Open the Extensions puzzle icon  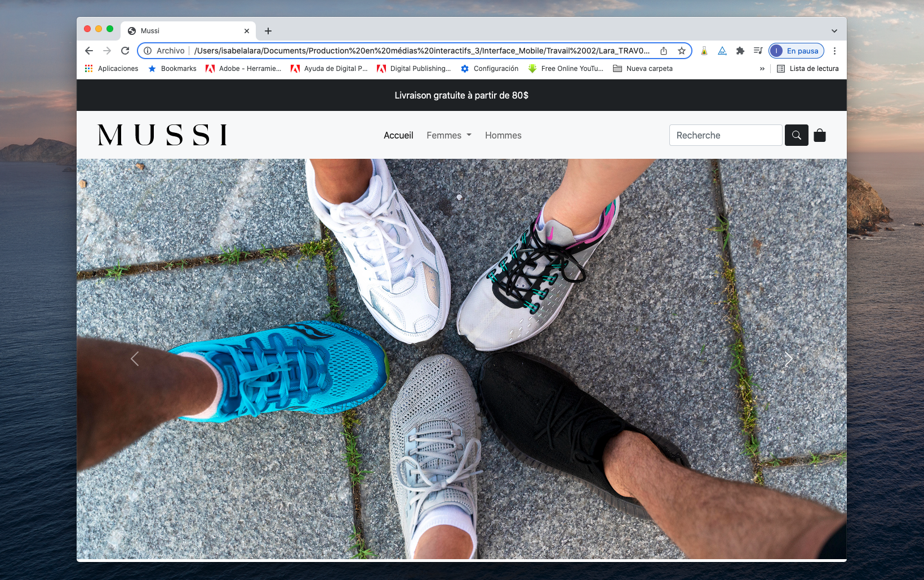pos(740,51)
